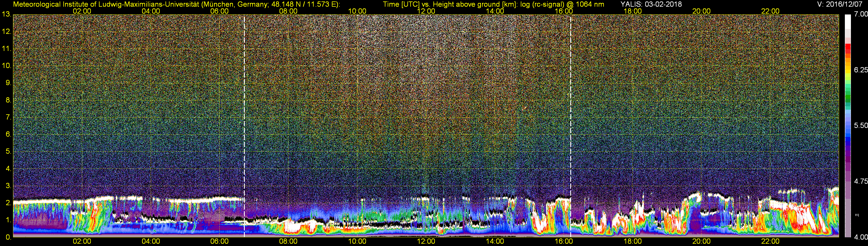Click '08:00' on the bottom time axis

(x=288, y=241)
